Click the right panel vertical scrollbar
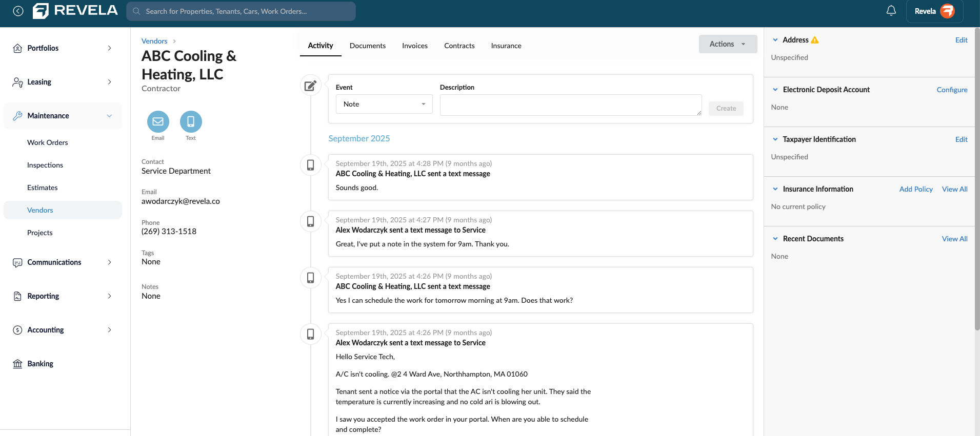This screenshot has width=980, height=436. pyautogui.click(x=977, y=179)
